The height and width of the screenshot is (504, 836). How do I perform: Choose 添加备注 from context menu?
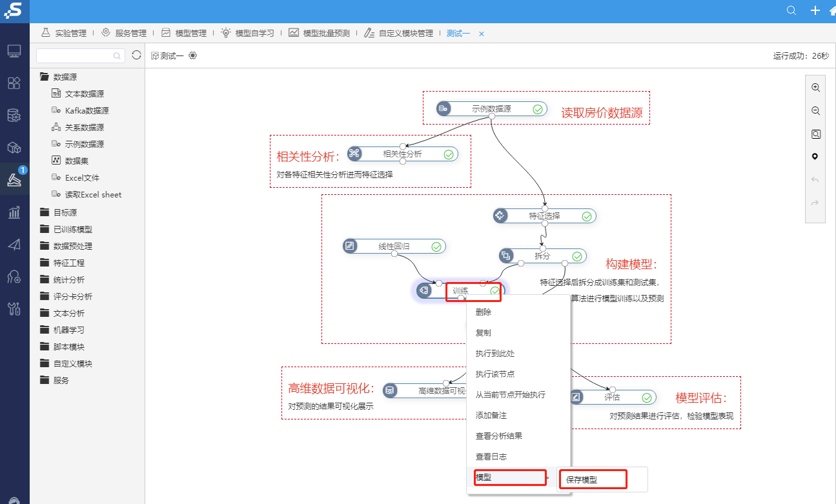point(518,416)
